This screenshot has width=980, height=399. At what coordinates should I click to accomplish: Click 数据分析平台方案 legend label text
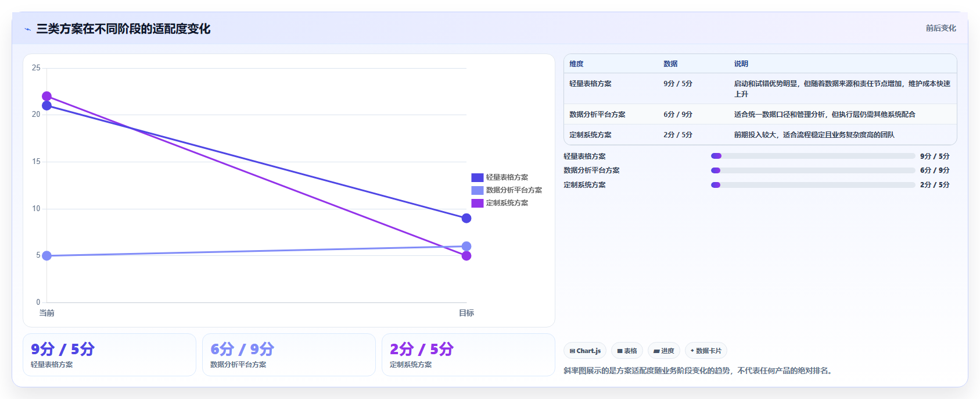(514, 190)
